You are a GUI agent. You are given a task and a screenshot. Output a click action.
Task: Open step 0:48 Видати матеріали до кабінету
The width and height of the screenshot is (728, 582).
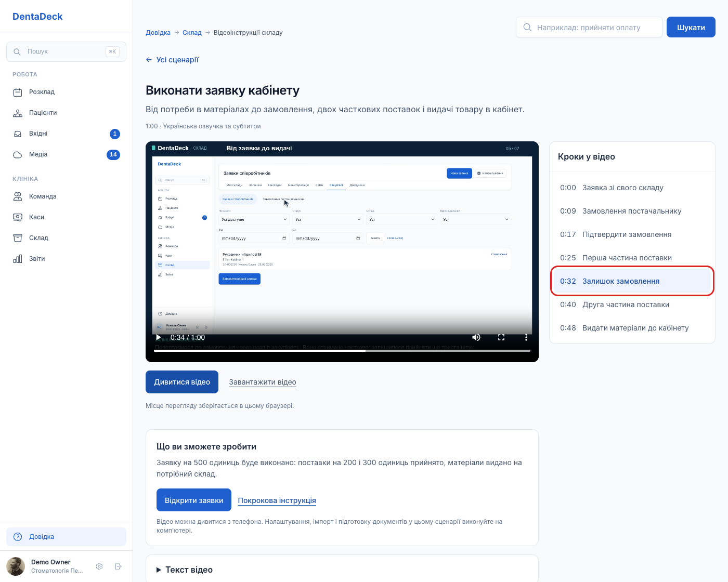coord(632,328)
